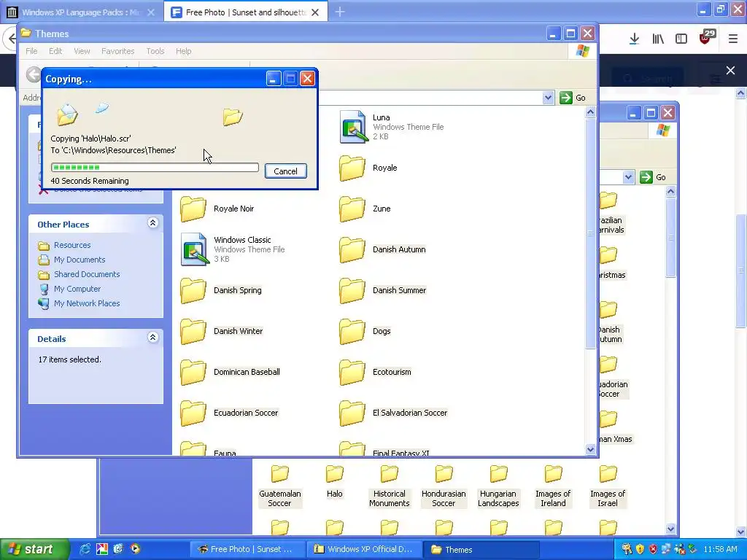Open the View menu in Themes
The image size is (747, 560).
(82, 51)
